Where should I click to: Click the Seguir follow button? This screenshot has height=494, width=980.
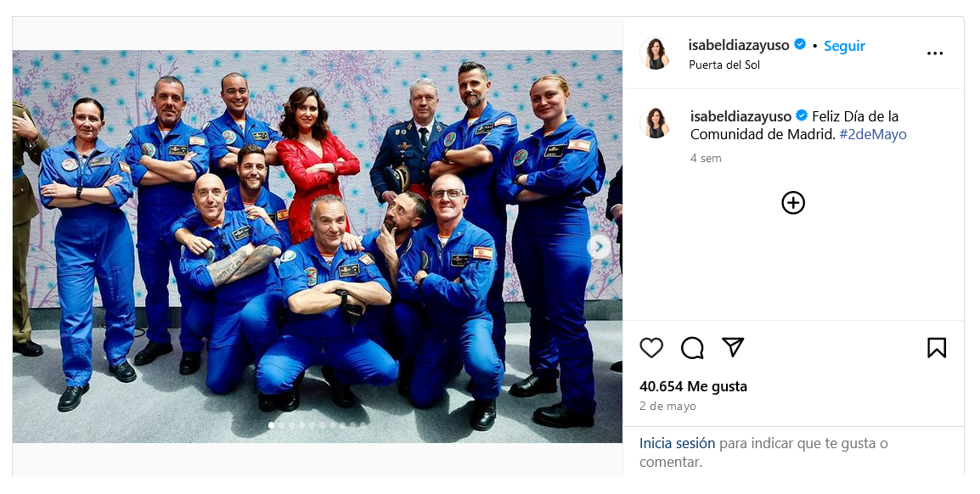point(844,46)
